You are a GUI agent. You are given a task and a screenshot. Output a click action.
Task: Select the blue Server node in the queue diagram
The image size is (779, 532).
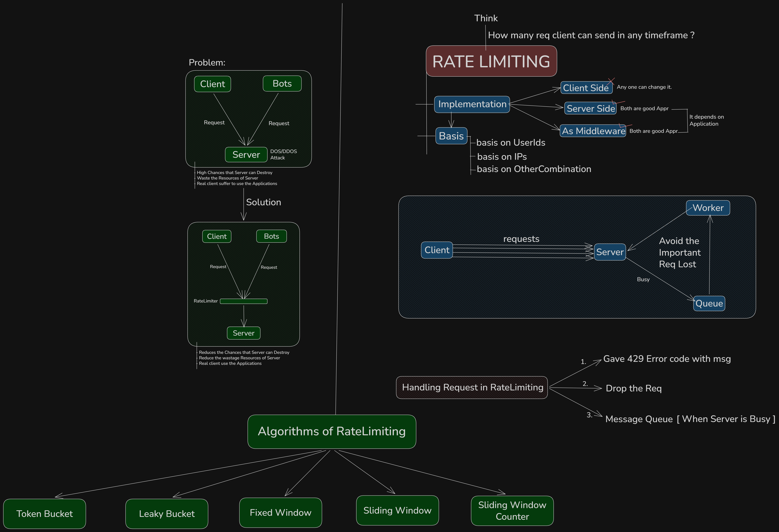click(x=610, y=252)
